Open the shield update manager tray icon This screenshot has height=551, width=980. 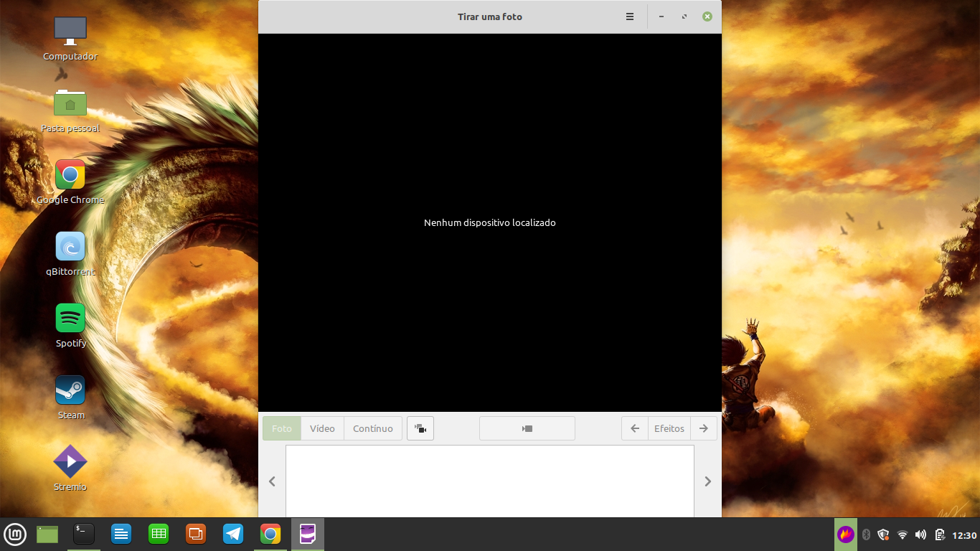tap(883, 534)
